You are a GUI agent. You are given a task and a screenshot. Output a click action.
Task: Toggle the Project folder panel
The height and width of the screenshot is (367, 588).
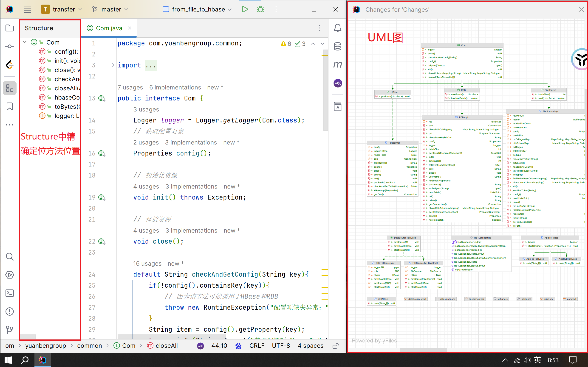[x=9, y=28]
